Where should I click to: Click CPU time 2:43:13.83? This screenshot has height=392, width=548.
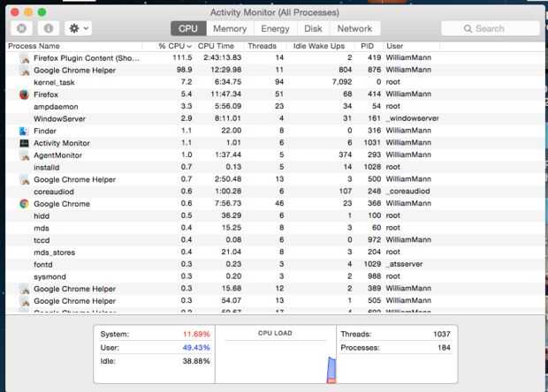(x=222, y=57)
